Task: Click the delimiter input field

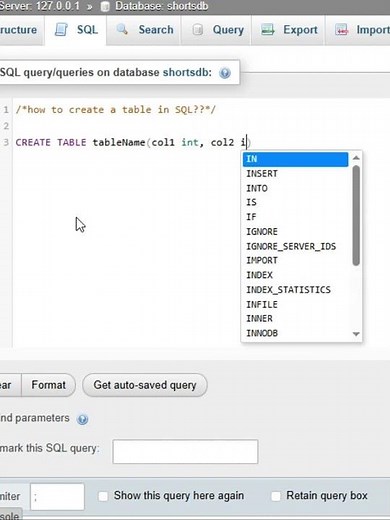Action: click(57, 497)
